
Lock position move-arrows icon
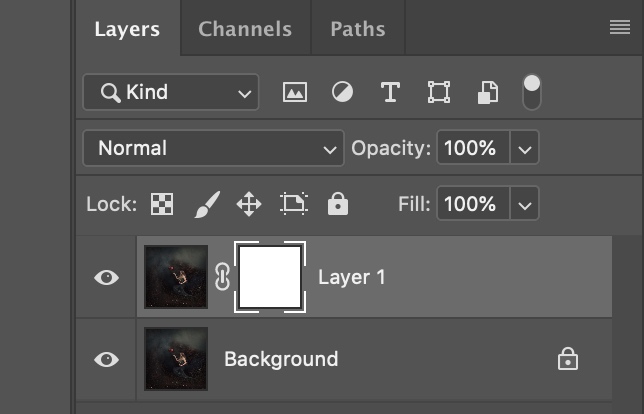pos(249,204)
